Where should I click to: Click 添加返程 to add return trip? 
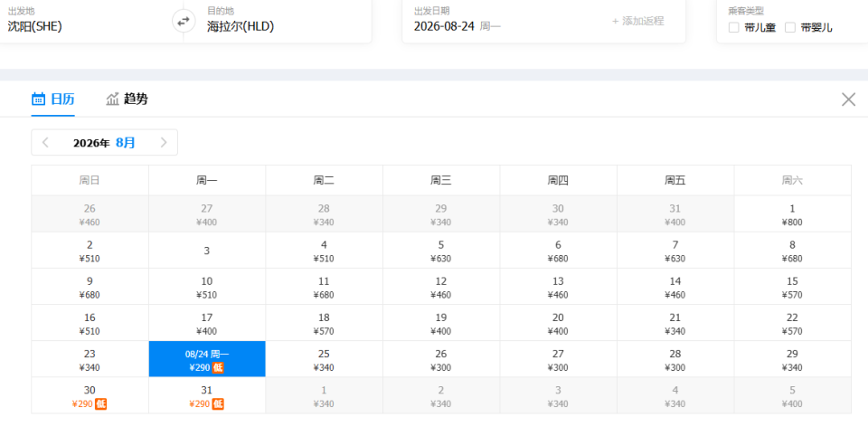(x=637, y=22)
